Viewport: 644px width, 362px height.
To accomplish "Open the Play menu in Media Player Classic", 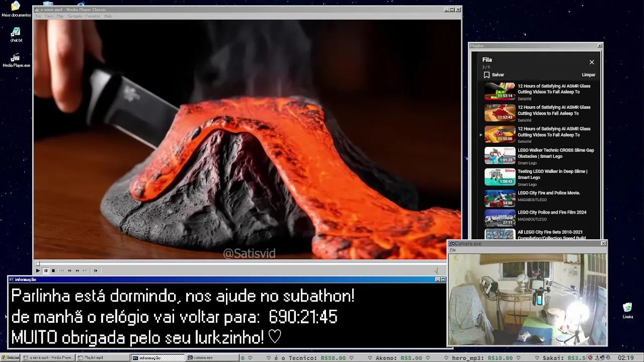I will 60,16.
